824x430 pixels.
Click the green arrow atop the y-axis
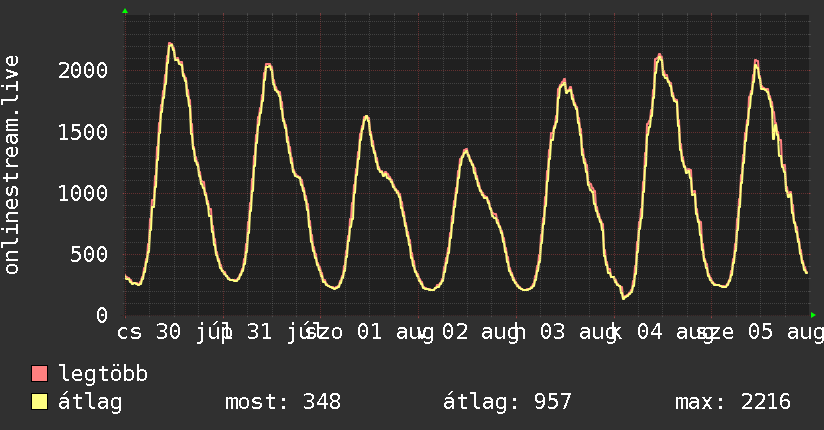tap(125, 11)
